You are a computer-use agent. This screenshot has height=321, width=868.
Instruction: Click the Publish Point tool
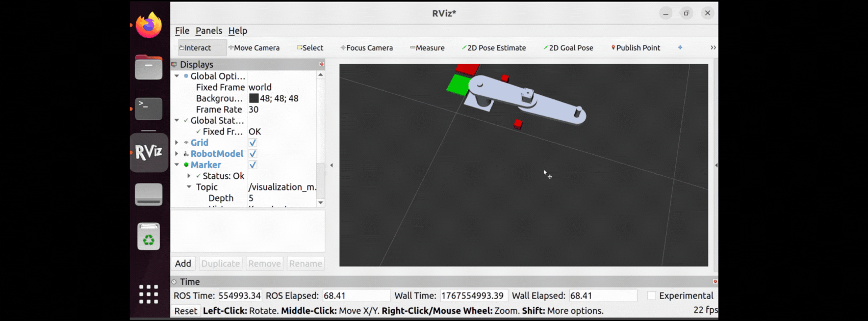point(635,48)
